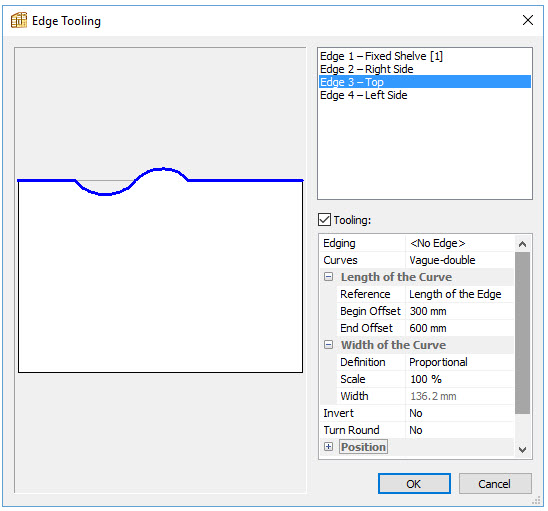Click the dialog resize grip corner
The image size is (548, 511).
click(x=536, y=501)
